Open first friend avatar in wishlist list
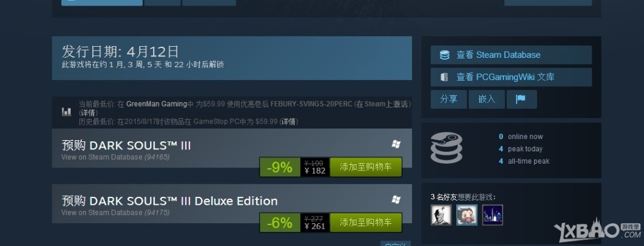This screenshot has width=644, height=246. point(441,215)
